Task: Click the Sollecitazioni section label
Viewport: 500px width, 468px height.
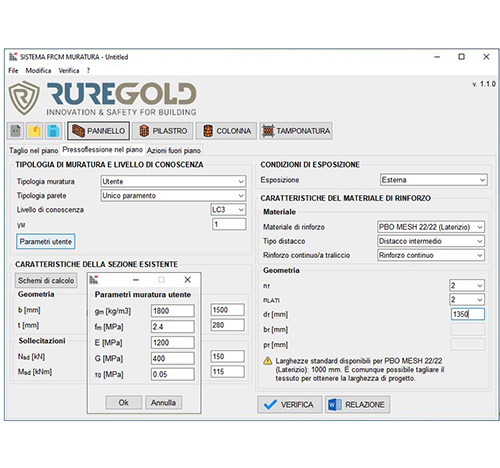Action: 42,341
